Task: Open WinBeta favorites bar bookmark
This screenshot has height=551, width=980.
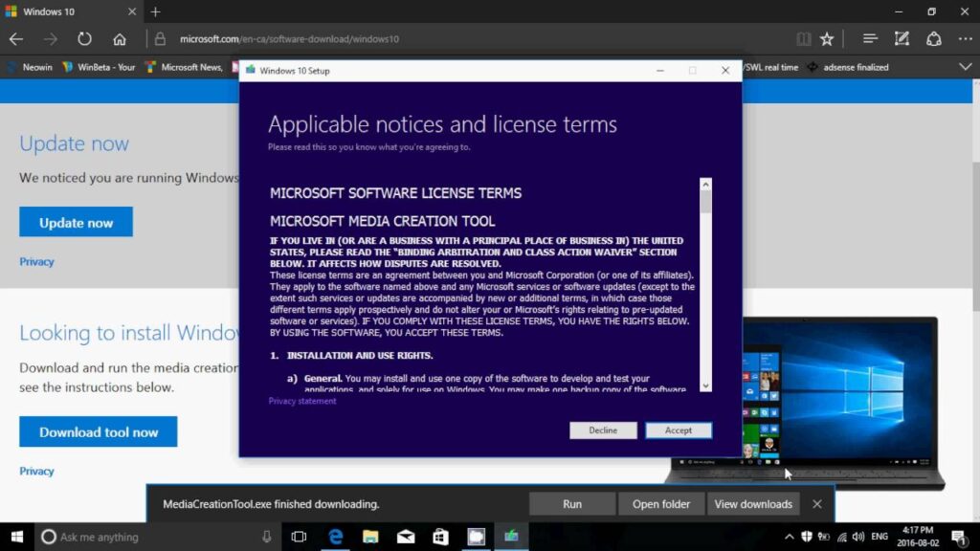Action: tap(99, 68)
